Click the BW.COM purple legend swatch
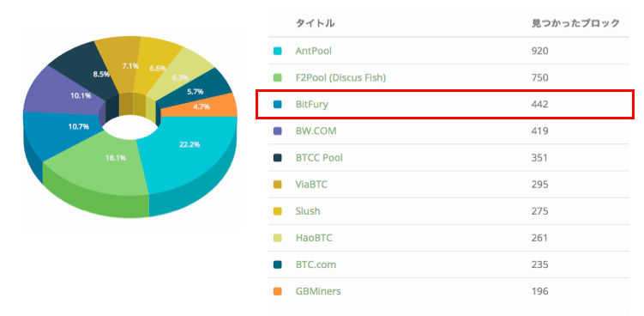This screenshot has width=644, height=316. click(x=278, y=131)
